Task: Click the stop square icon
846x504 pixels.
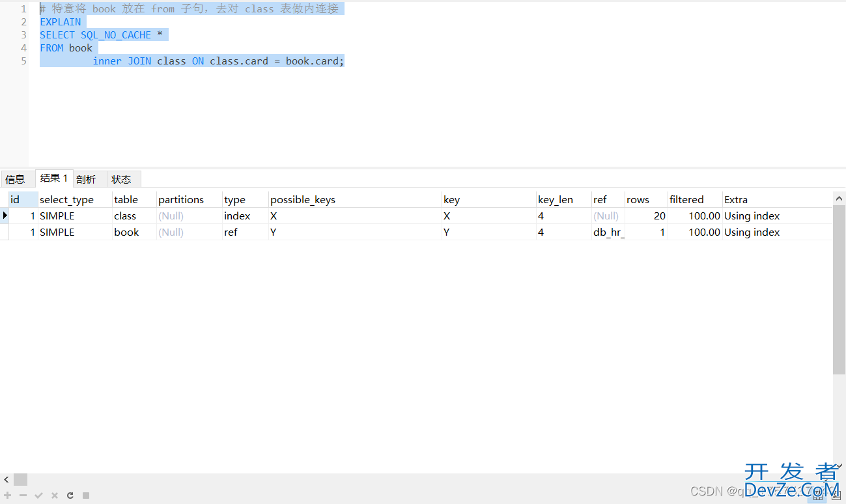Action: (86, 496)
